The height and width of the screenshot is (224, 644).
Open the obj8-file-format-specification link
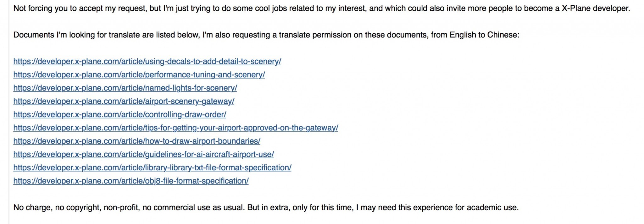click(x=131, y=181)
